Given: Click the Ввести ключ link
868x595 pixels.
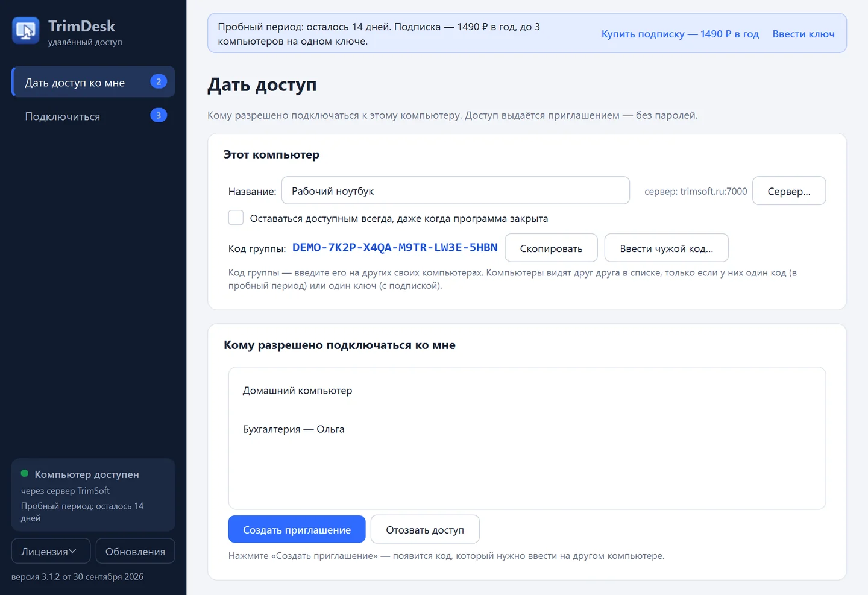Looking at the screenshot, I should 804,34.
